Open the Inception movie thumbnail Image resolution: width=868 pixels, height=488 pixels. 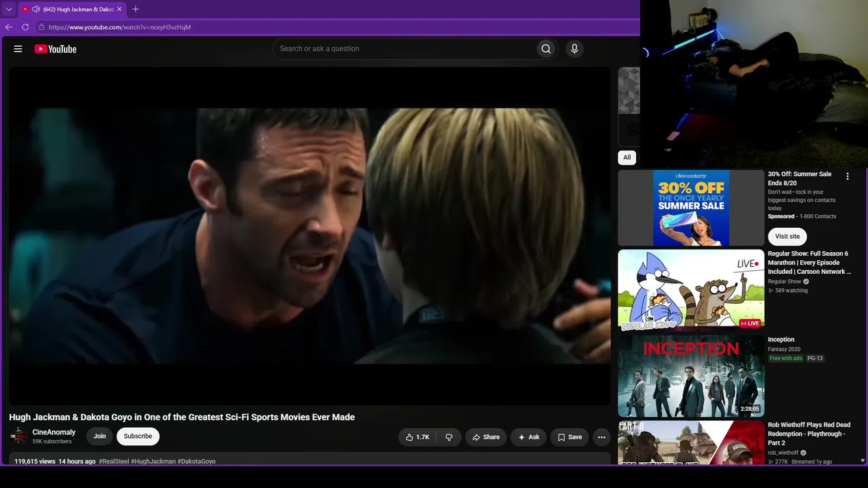coord(691,375)
